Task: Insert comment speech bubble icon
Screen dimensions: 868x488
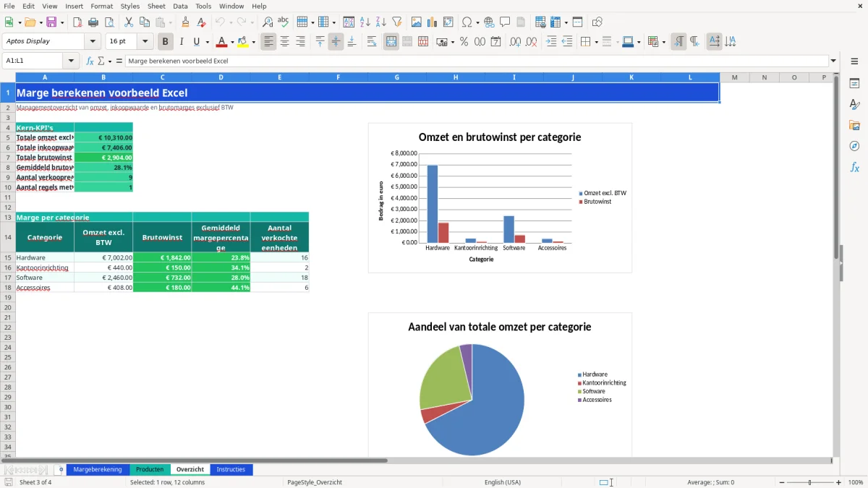Action: pos(506,22)
